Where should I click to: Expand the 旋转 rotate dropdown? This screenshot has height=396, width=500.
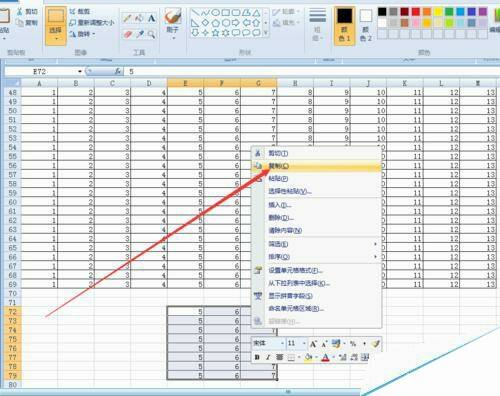(x=94, y=34)
